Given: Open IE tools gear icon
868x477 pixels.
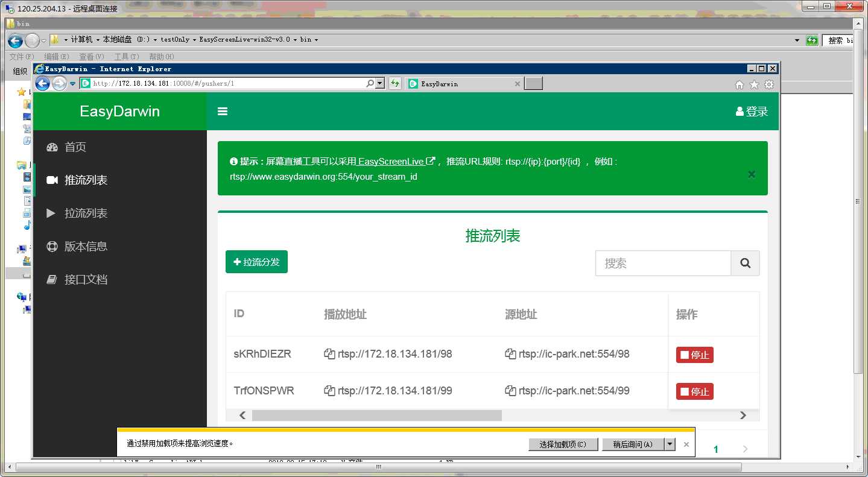Looking at the screenshot, I should 769,84.
